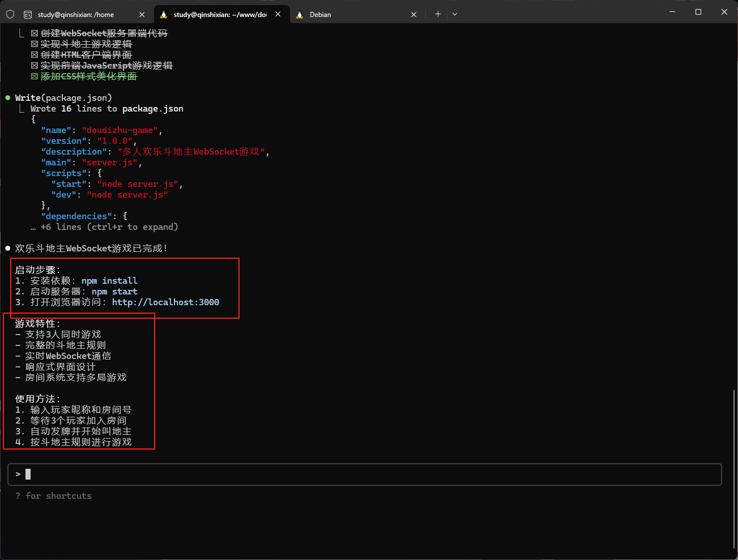The width and height of the screenshot is (738, 560).
Task: Click the shield icon on the first tab
Action: click(10, 14)
